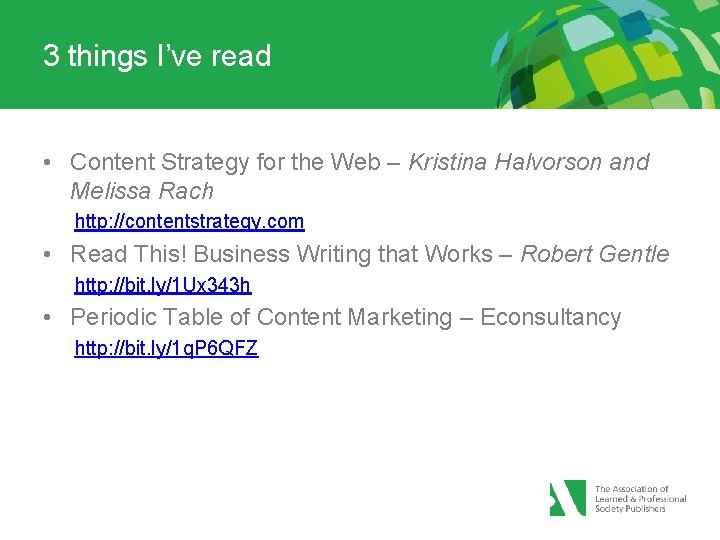This screenshot has height=540, width=720.
Task: Click the 'Econsultancy' word
Action: click(551, 317)
